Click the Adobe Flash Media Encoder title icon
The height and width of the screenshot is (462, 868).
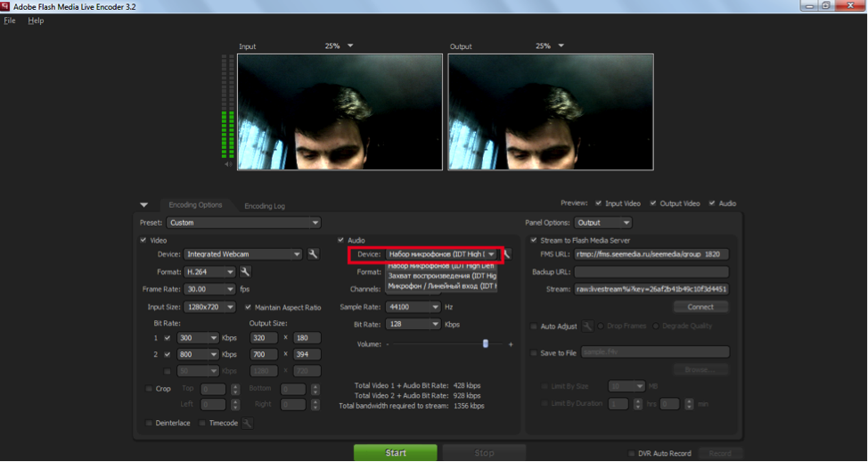[5, 6]
